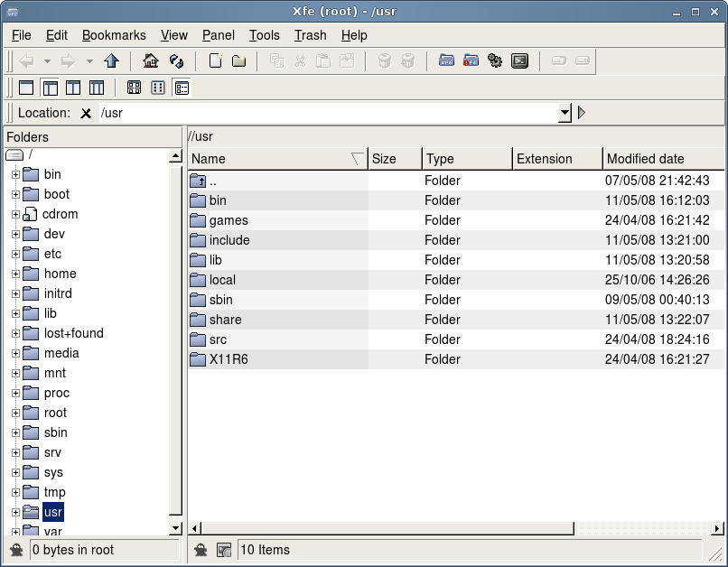Image resolution: width=728 pixels, height=567 pixels.
Task: Click the go arrow beside Location
Action: click(582, 112)
